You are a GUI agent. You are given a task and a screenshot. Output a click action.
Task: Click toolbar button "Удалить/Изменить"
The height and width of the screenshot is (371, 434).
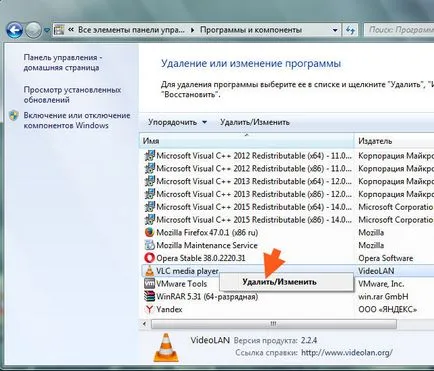coord(255,122)
